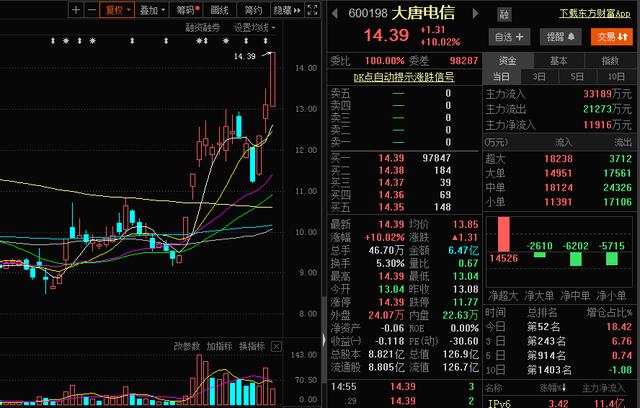Viewport: 640px width, 408px height.
Task: Add stock to 自选 watchlist
Action: [509, 37]
